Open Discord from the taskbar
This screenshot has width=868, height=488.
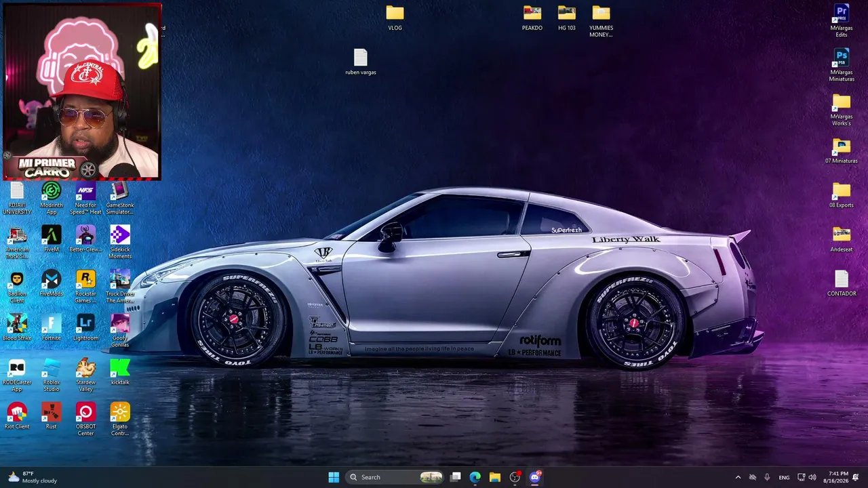(x=534, y=477)
